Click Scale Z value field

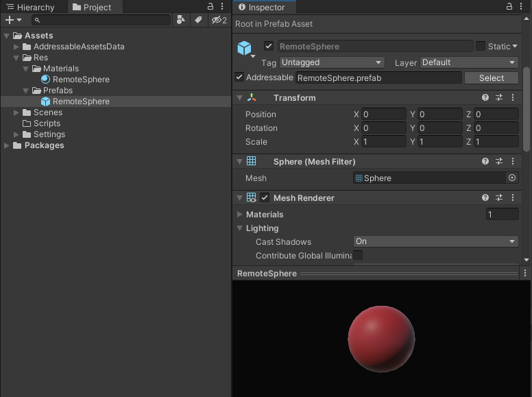click(496, 142)
